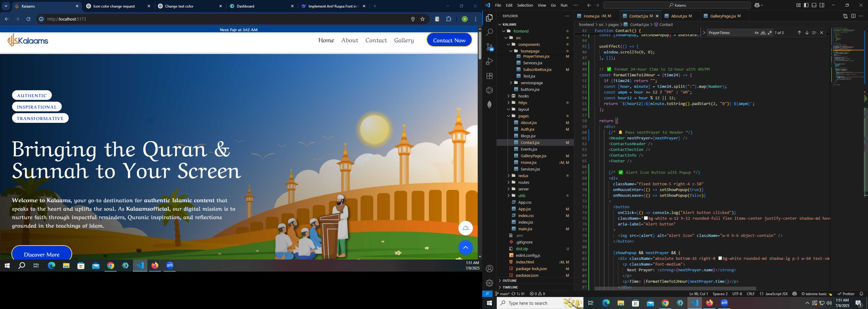Image resolution: width=868 pixels, height=309 pixels.
Task: Click Find in Selection icon in find widget
Action: tap(814, 33)
